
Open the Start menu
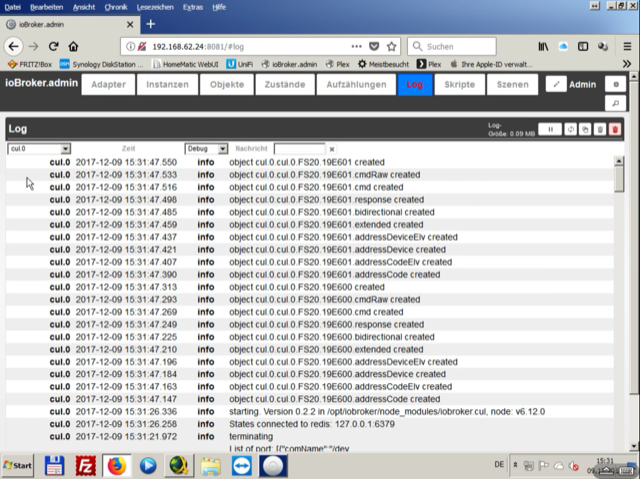18,466
